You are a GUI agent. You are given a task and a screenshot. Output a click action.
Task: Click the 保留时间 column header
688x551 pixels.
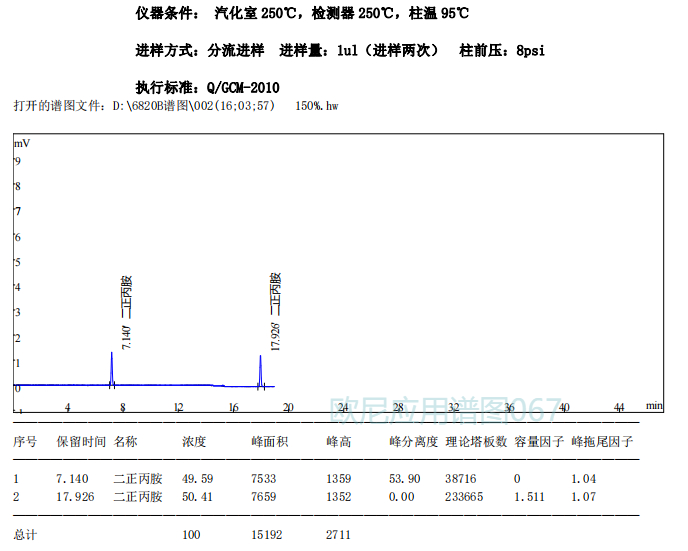tap(81, 441)
